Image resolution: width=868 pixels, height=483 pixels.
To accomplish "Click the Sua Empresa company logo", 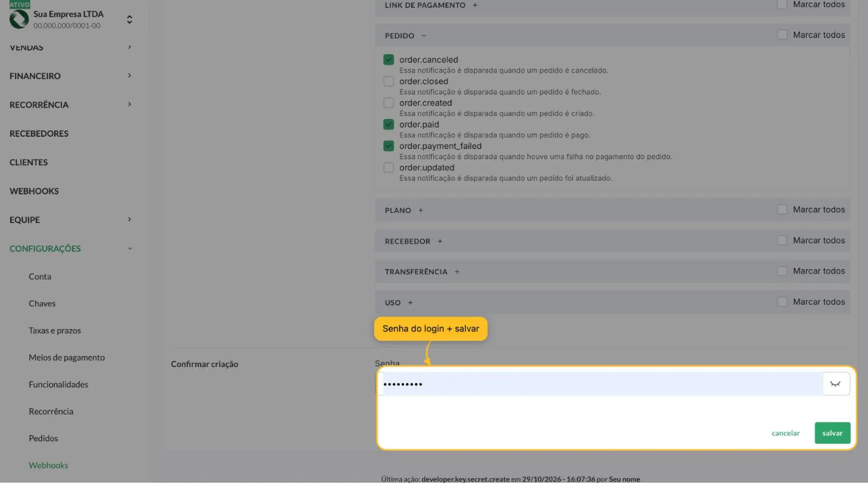I will [19, 19].
